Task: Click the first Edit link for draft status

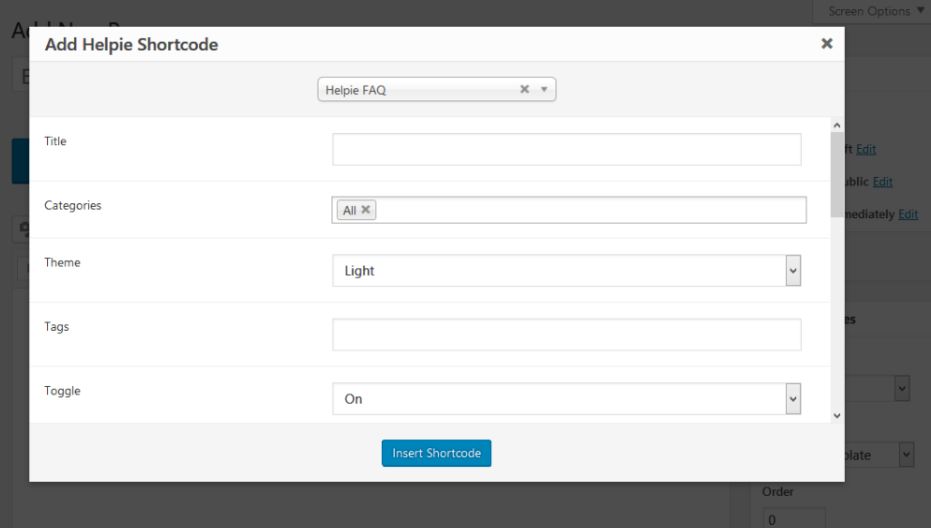Action: 866,149
